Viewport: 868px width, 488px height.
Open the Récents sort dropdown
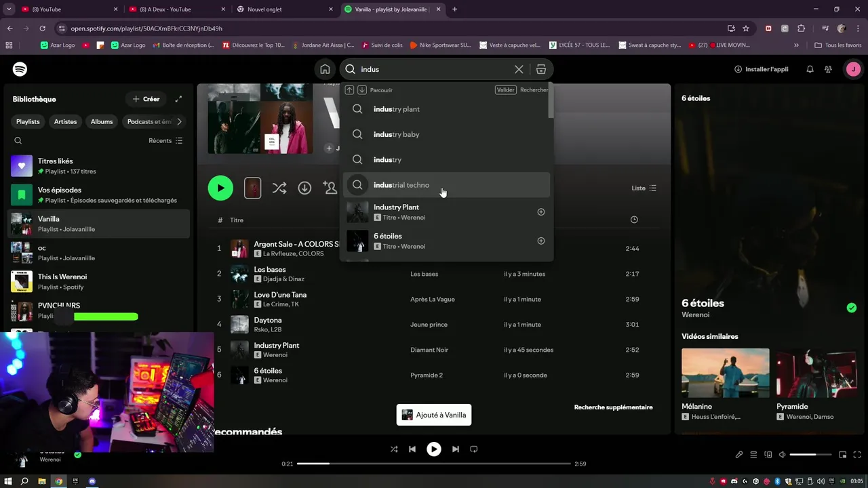click(165, 140)
